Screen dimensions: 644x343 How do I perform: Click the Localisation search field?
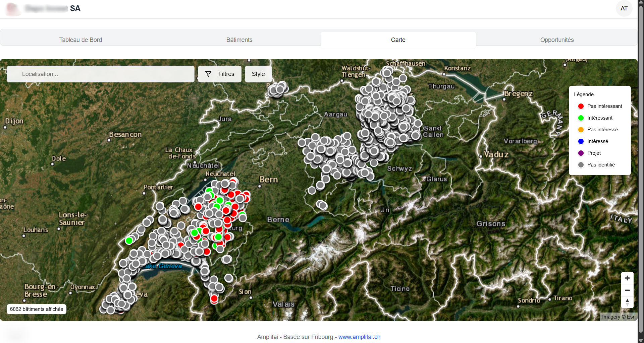tap(100, 74)
